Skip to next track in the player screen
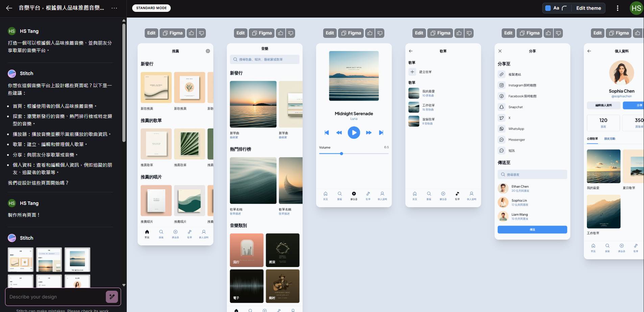Image resolution: width=644 pixels, height=312 pixels. (x=381, y=133)
